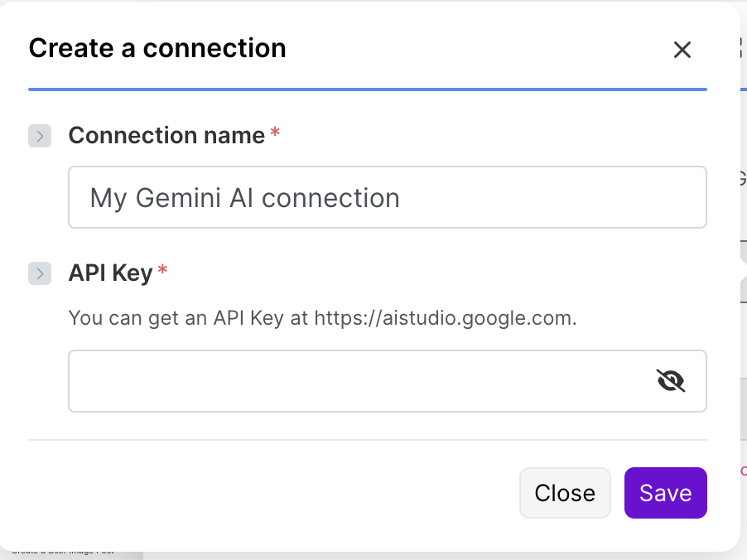This screenshot has height=560, width=747.
Task: Toggle API Key visibility eye icon
Action: click(671, 381)
